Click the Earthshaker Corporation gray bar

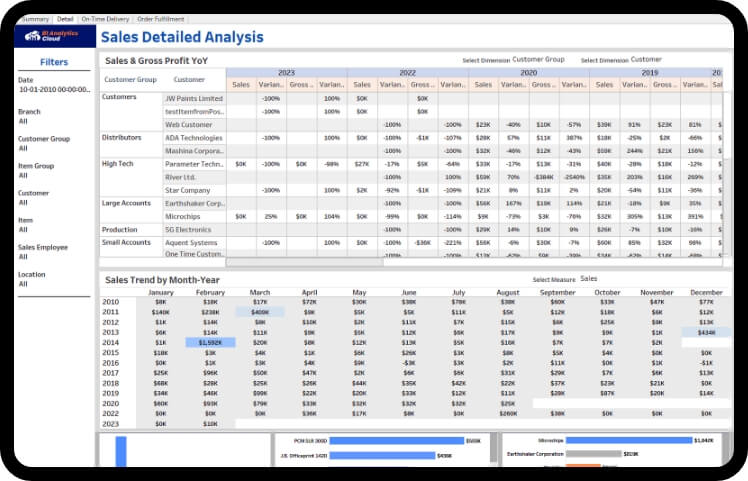pyautogui.click(x=593, y=454)
